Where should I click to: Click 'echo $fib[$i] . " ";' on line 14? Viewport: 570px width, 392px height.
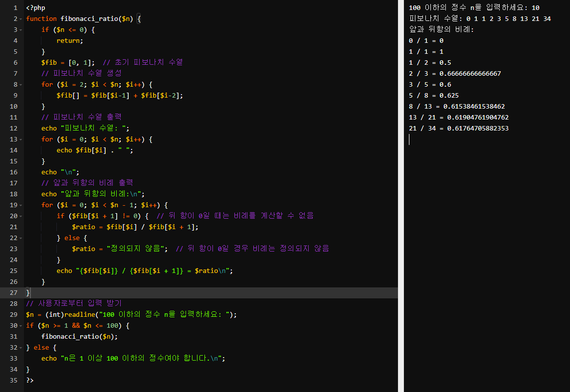point(95,150)
